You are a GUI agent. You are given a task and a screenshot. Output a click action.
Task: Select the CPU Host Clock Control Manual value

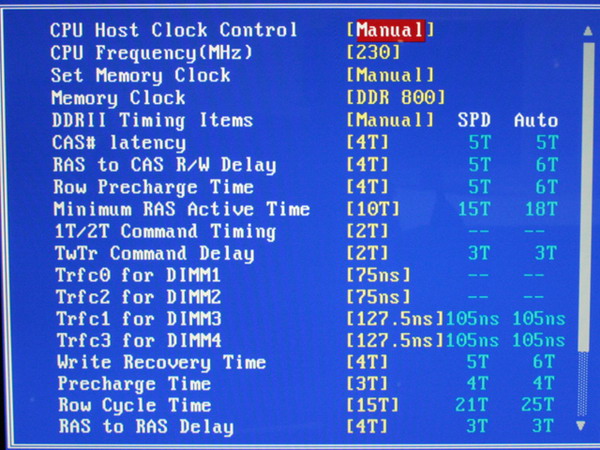pyautogui.click(x=389, y=30)
